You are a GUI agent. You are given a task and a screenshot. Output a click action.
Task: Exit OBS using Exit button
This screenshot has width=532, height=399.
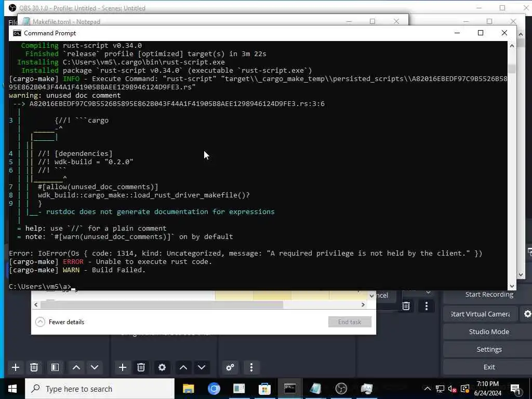[489, 367]
